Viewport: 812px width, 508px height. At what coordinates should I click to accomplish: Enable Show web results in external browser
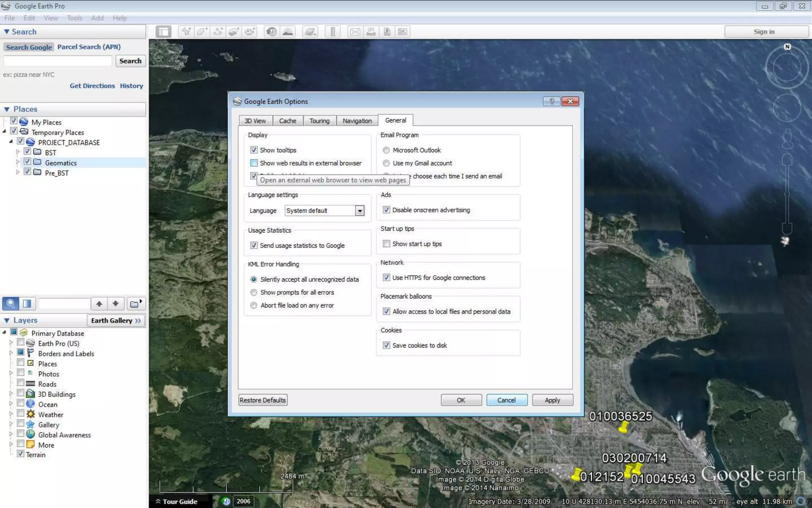254,163
